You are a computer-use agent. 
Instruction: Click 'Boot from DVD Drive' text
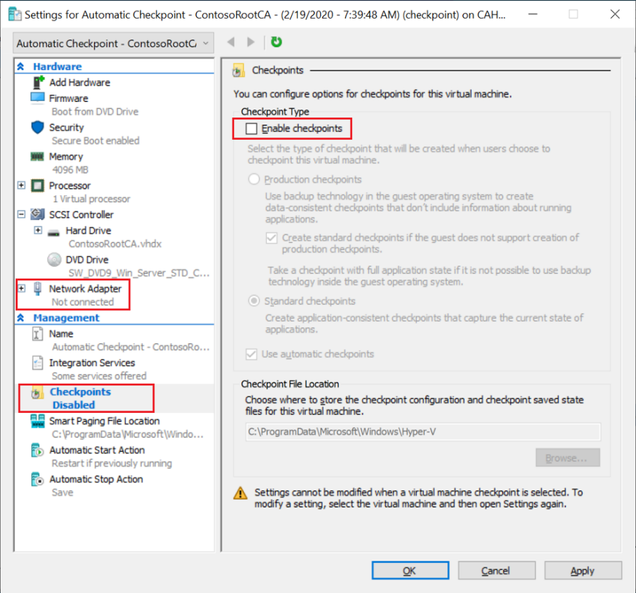click(x=95, y=112)
